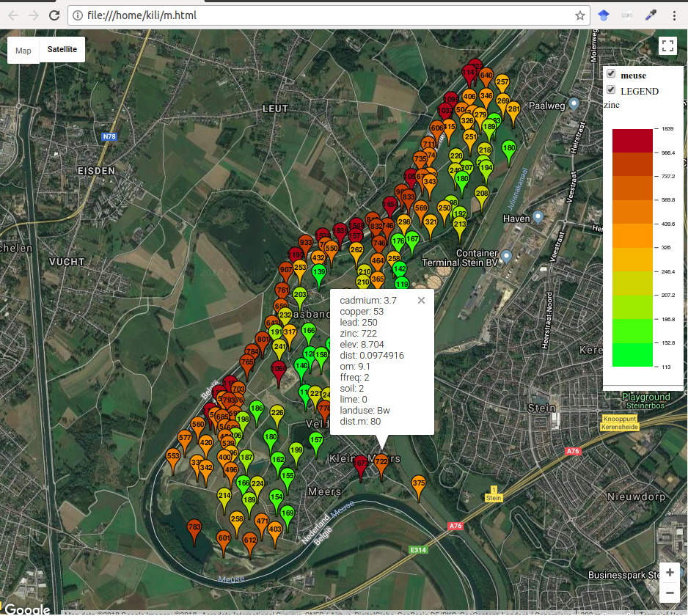Switch to the Map view tab
The width and height of the screenshot is (688, 616).
coord(23,50)
